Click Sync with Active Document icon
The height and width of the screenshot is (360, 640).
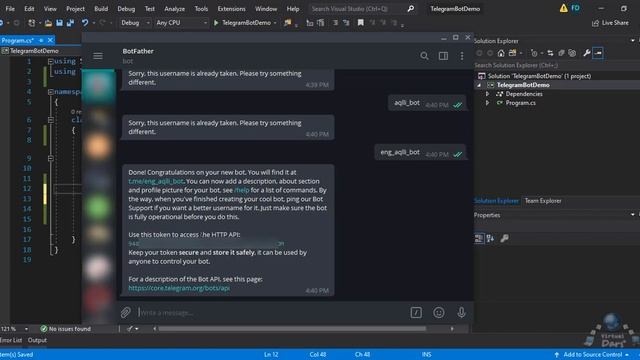pyautogui.click(x=550, y=53)
